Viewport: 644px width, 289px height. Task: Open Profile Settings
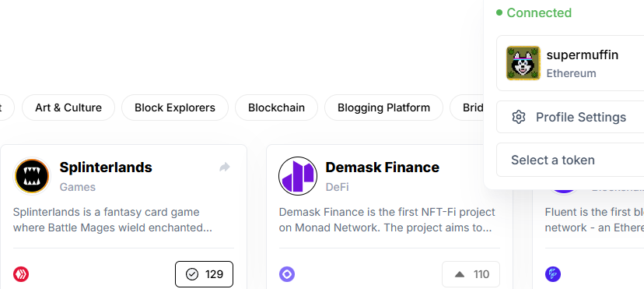coord(570,117)
